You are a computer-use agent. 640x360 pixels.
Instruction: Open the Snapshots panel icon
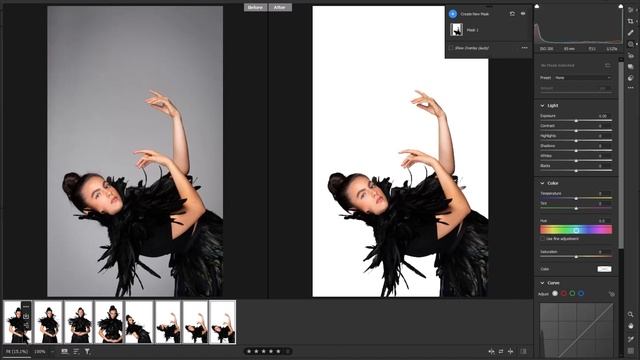[631, 67]
